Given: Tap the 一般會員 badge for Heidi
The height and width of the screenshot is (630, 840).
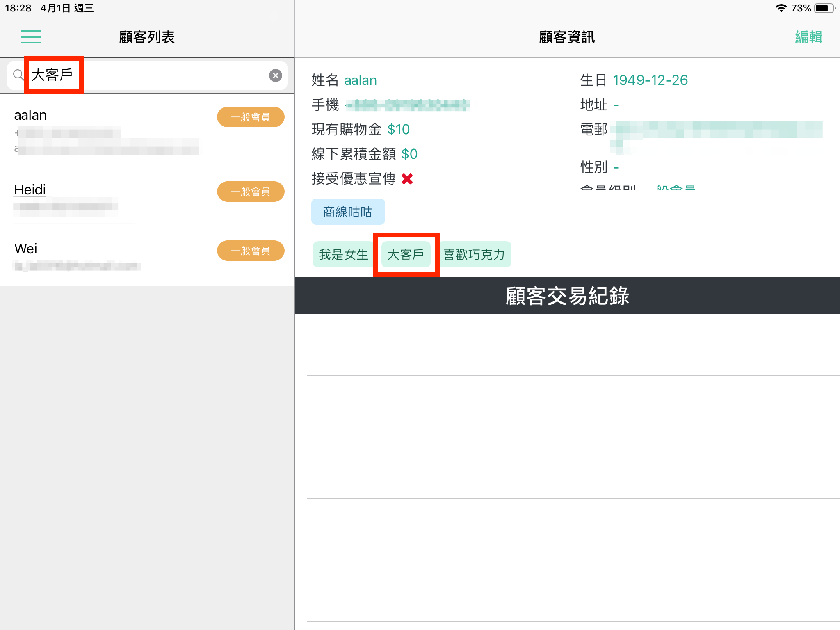Looking at the screenshot, I should (251, 192).
